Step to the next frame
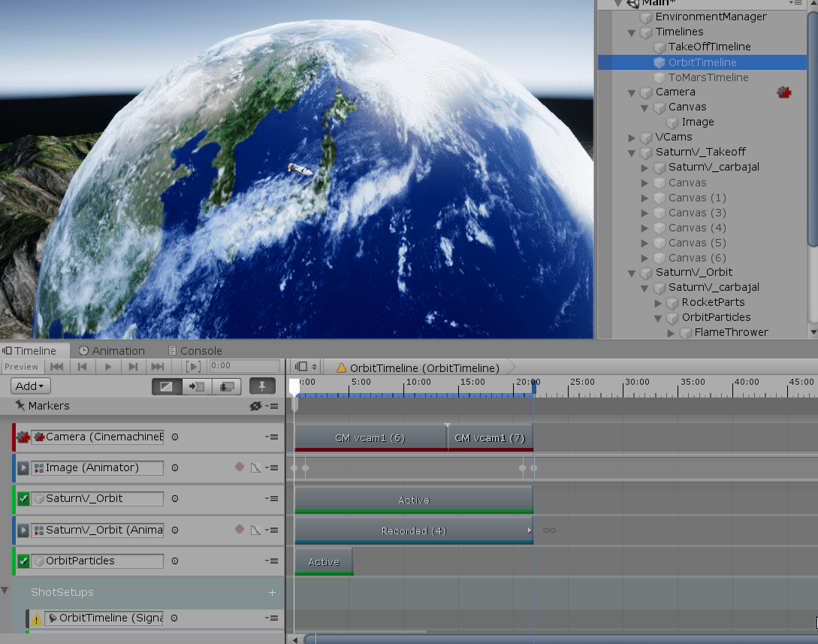The image size is (818, 644). tap(133, 367)
